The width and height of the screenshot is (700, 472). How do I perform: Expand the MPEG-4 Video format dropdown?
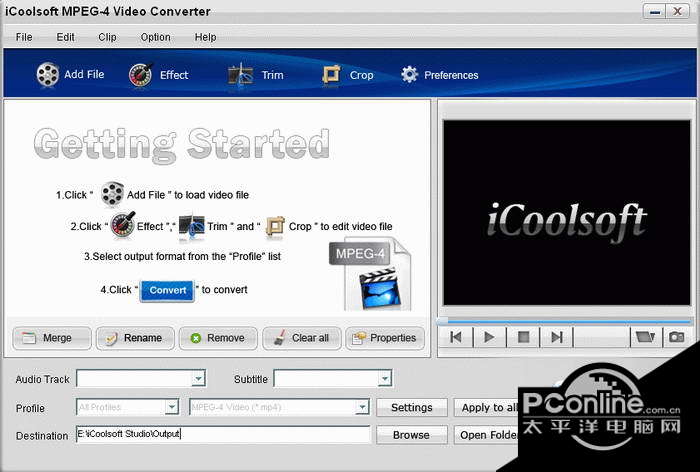[x=362, y=407]
